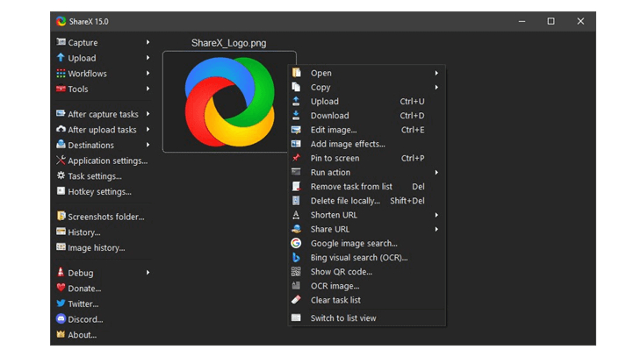Click the Pin to screen pushpin icon
Image resolution: width=641 pixels, height=364 pixels.
tap(296, 158)
